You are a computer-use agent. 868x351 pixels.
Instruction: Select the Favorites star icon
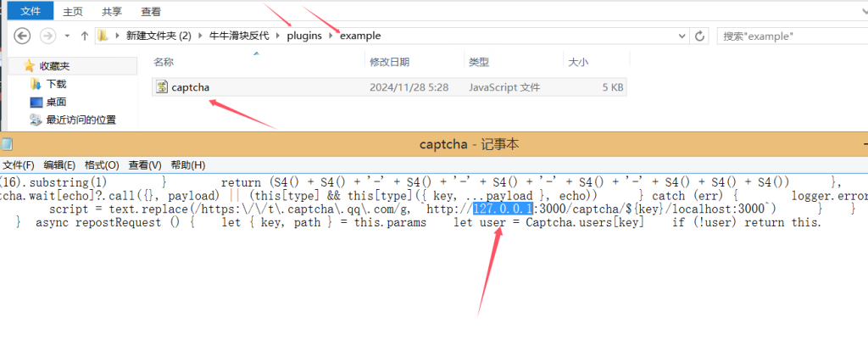30,65
